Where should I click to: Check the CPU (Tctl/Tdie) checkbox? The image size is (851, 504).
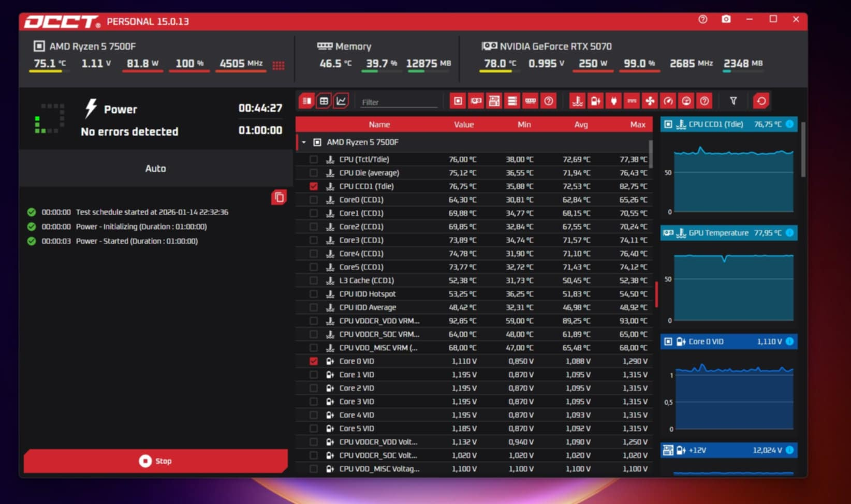pos(314,159)
